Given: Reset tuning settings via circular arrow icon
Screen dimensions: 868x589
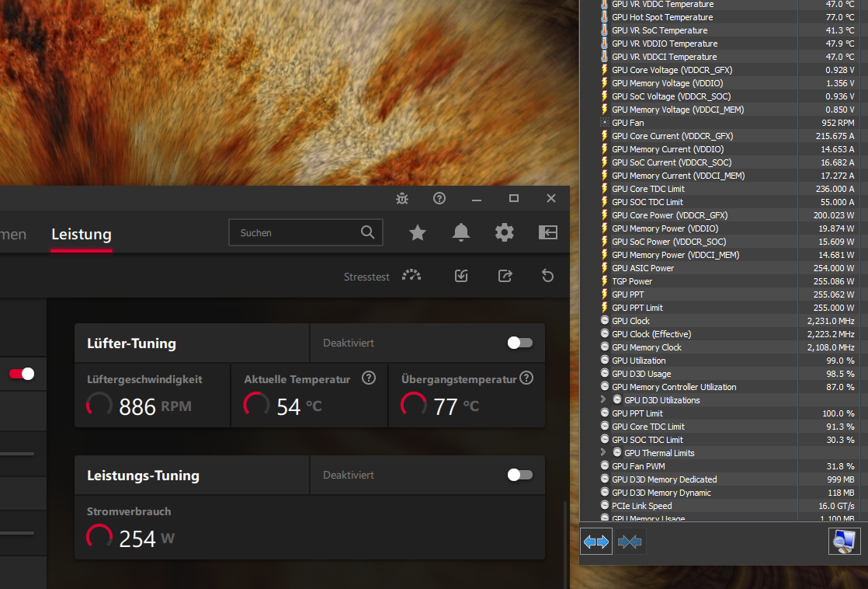Looking at the screenshot, I should [548, 275].
